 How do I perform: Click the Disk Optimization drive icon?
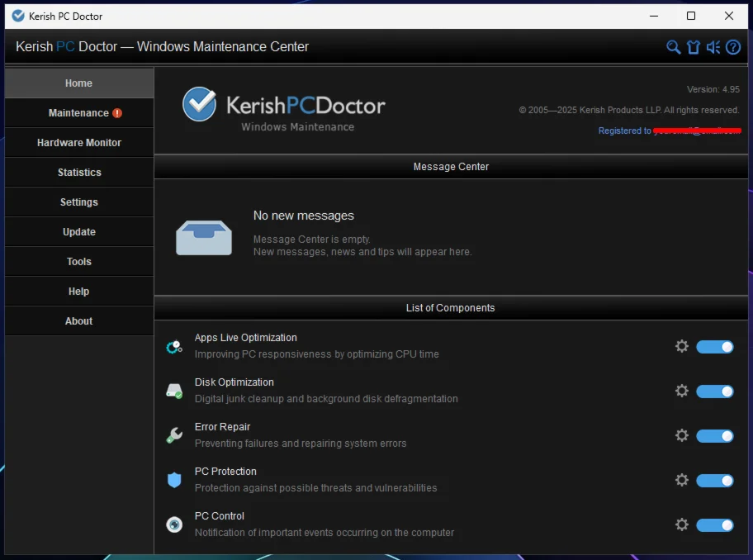174,391
